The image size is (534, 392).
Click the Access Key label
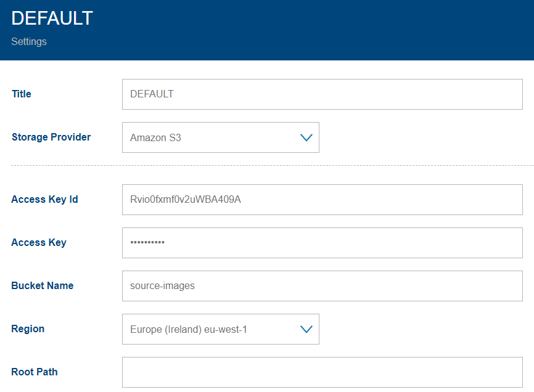[38, 242]
